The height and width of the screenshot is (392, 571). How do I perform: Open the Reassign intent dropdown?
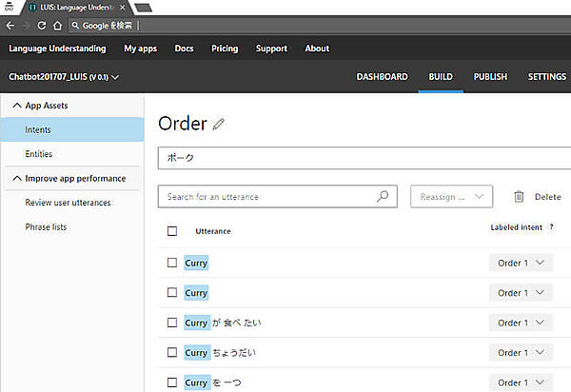pyautogui.click(x=451, y=197)
